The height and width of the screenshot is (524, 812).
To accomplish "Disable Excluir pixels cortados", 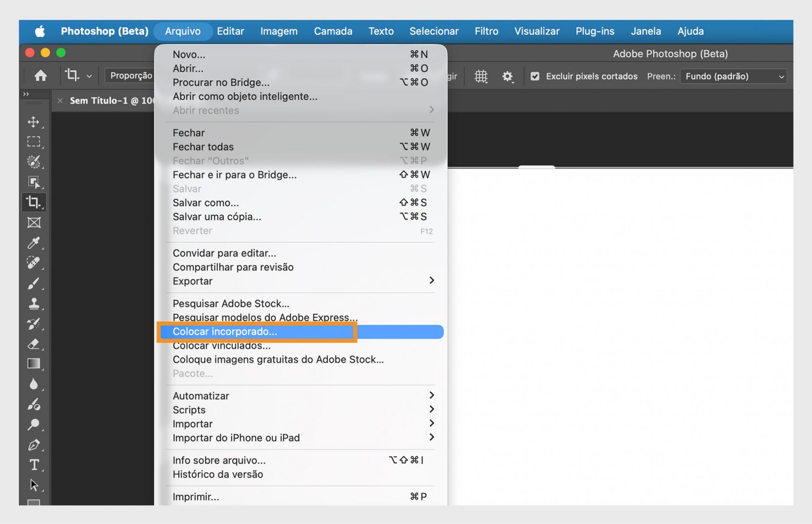I will 535,76.
